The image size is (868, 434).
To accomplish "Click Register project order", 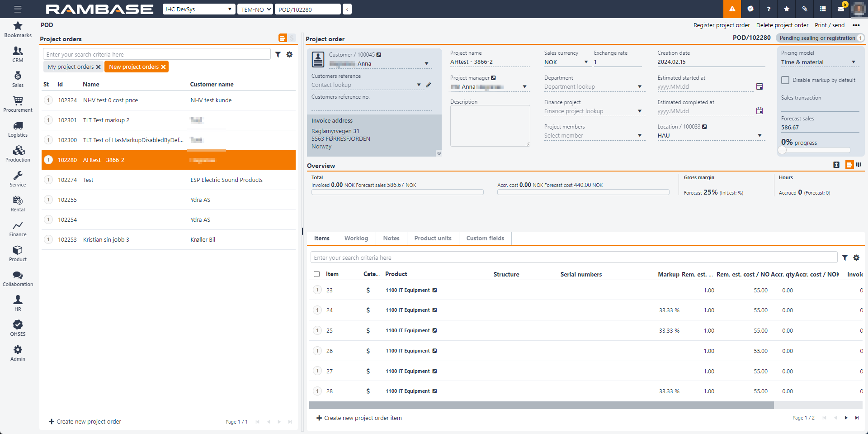I will (x=722, y=25).
